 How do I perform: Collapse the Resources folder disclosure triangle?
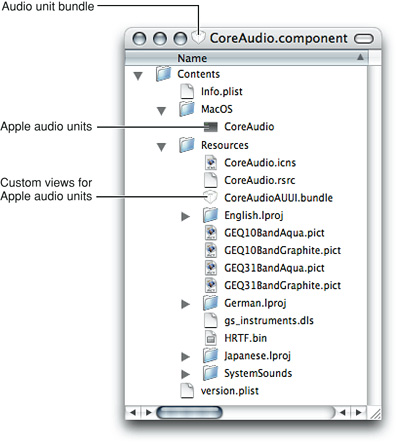click(161, 147)
